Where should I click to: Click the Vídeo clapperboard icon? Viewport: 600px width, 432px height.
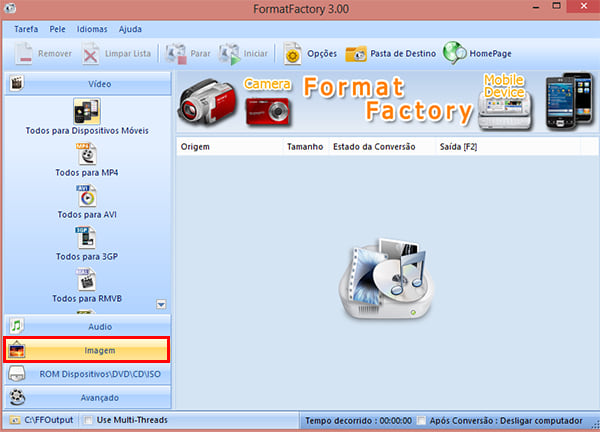pos(16,83)
